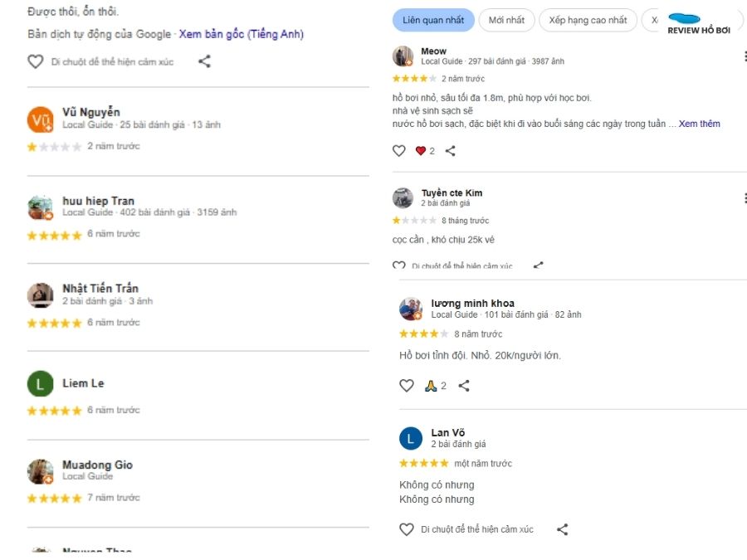747x560 pixels.
Task: Select 'Liên quan nhất' sort chip
Action: (422, 20)
